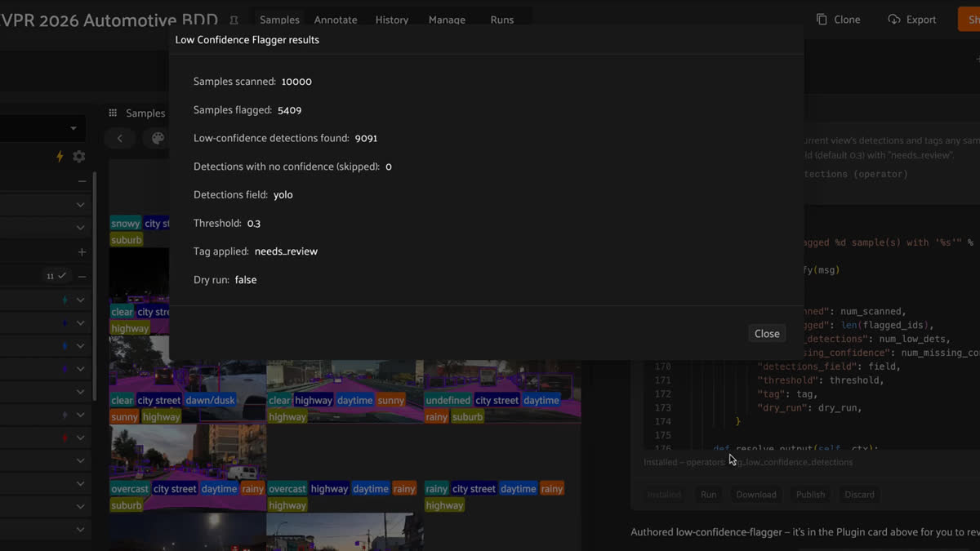Clone the dataset
980x551 pixels.
pos(838,20)
